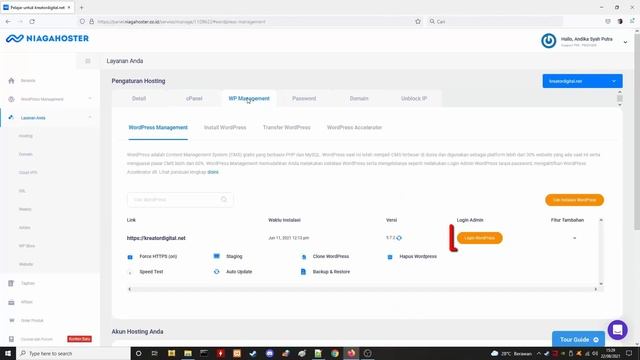Click the Beranda home icon in sidebar
640x360 pixels.
pos(11,81)
